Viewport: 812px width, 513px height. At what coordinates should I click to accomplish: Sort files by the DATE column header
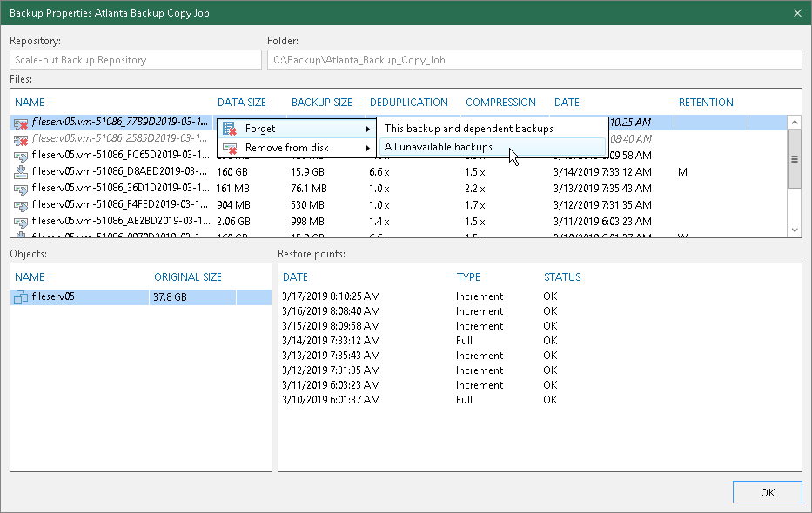567,102
